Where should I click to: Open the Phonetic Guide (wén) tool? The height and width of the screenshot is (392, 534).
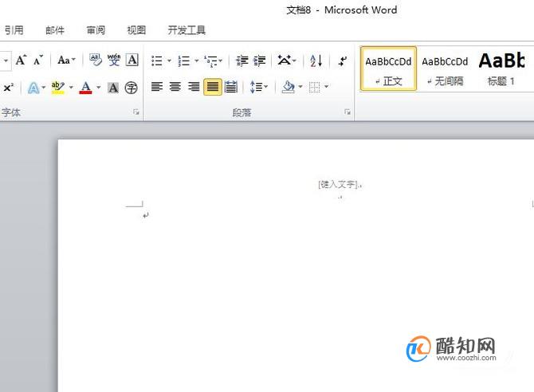coord(114,61)
